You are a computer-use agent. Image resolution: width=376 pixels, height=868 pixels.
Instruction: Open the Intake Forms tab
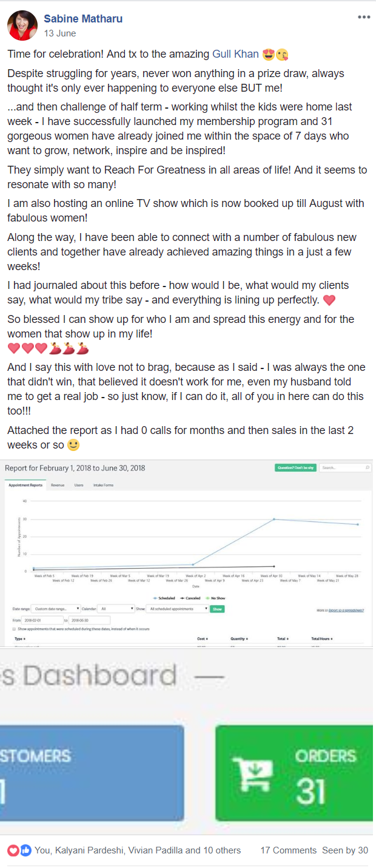coord(103,485)
